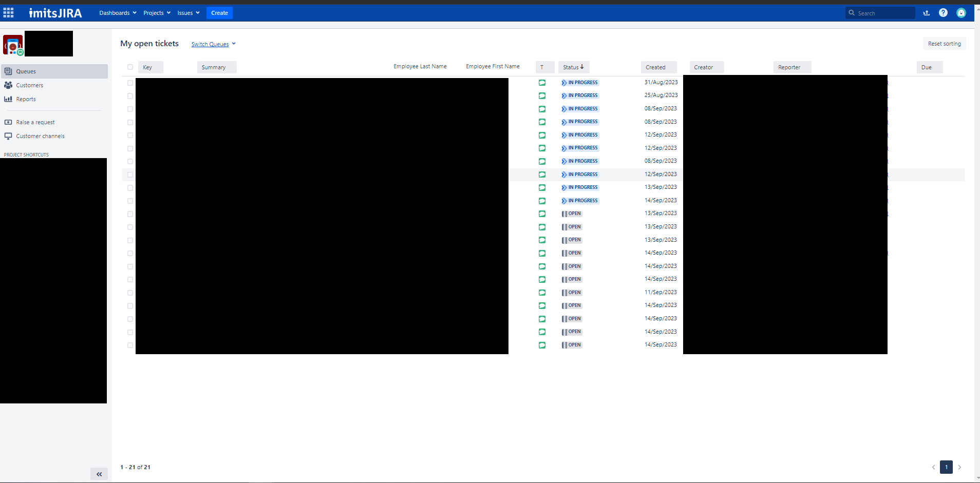Screen dimensions: 980x483
Task: Open Customers from the sidebar icon
Action: [x=8, y=85]
